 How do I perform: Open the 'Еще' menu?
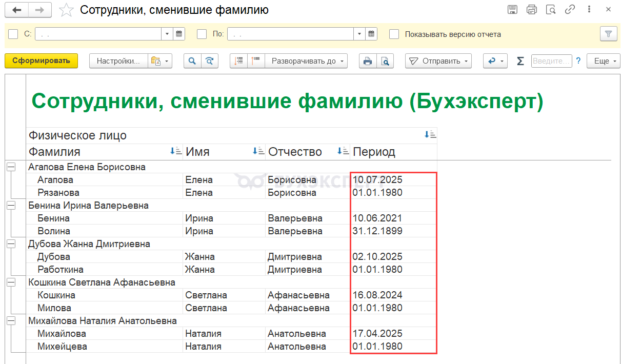click(604, 61)
